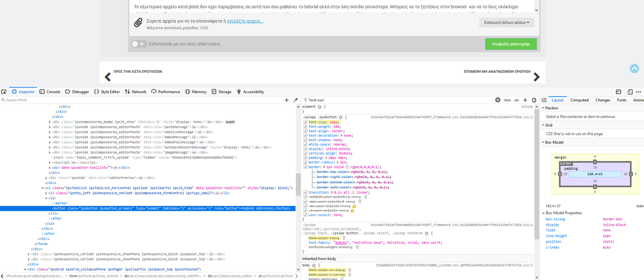
Task: Expand the border-radius shorthand arrow
Action: (x=337, y=162)
